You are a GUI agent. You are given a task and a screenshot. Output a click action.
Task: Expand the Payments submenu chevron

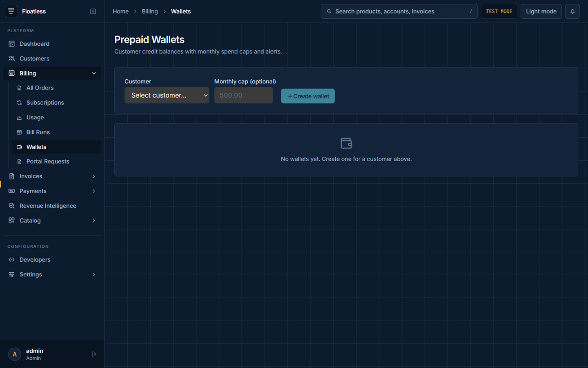(x=94, y=191)
